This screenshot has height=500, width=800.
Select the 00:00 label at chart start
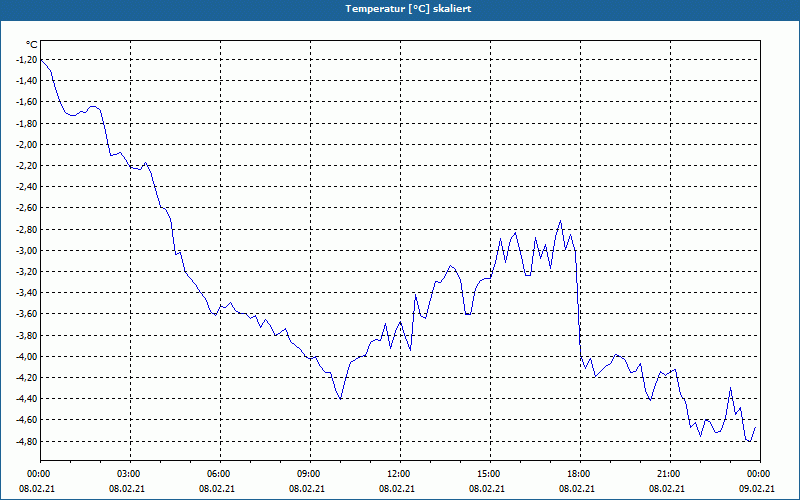(39, 474)
